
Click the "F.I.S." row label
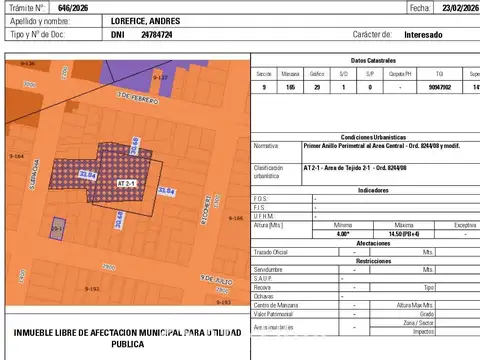coord(259,208)
